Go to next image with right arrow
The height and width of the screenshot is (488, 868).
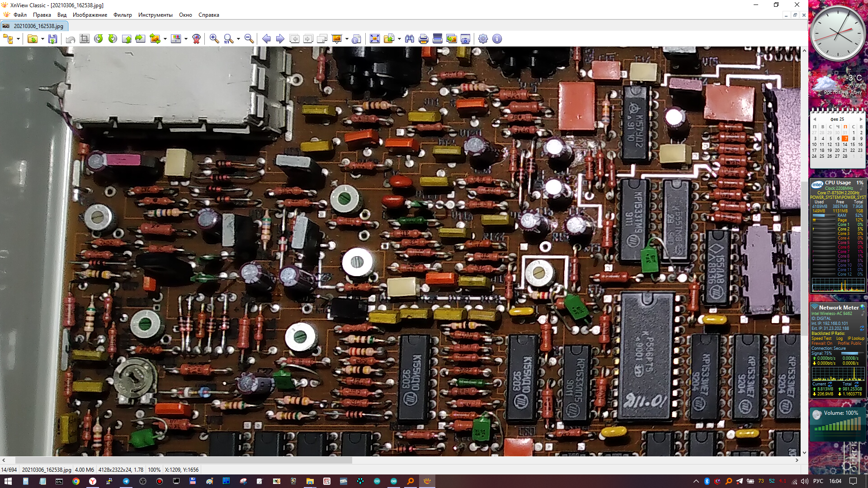pos(280,39)
